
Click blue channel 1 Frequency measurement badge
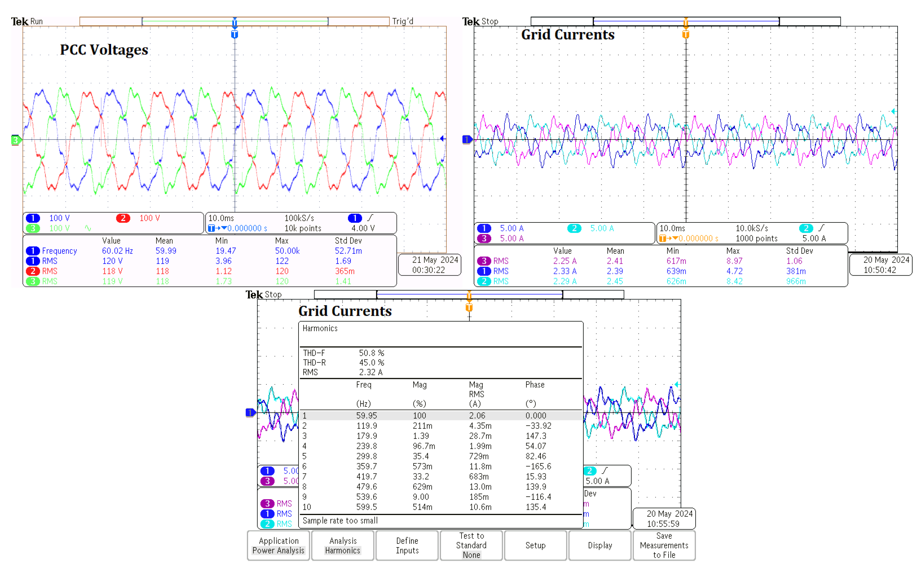pos(33,251)
